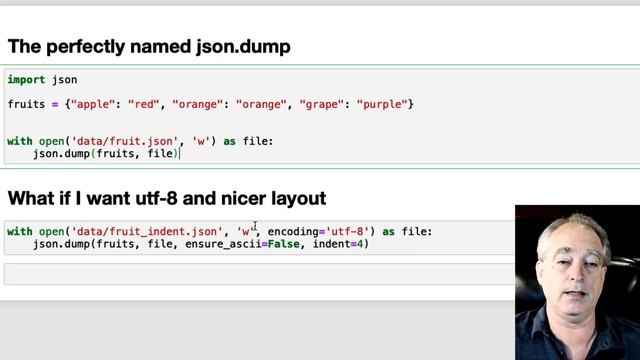
Task: Click the 'json.dump(fruits, file)' line
Action: (106, 153)
